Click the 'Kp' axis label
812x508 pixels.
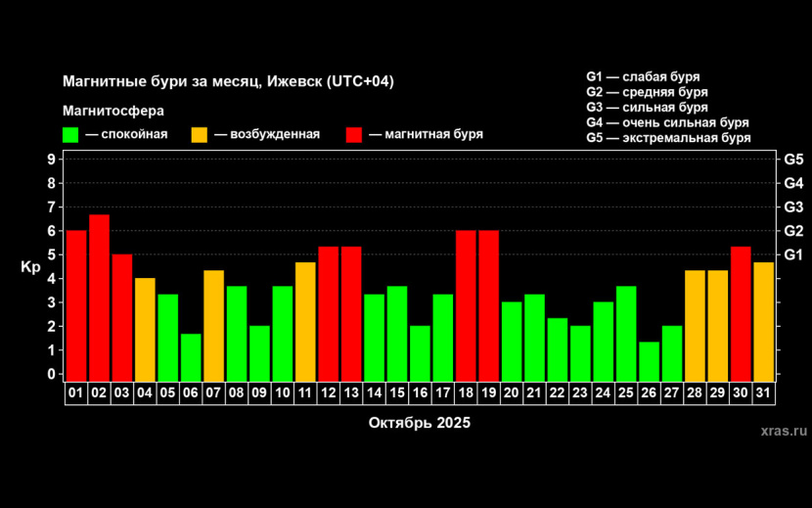click(30, 266)
